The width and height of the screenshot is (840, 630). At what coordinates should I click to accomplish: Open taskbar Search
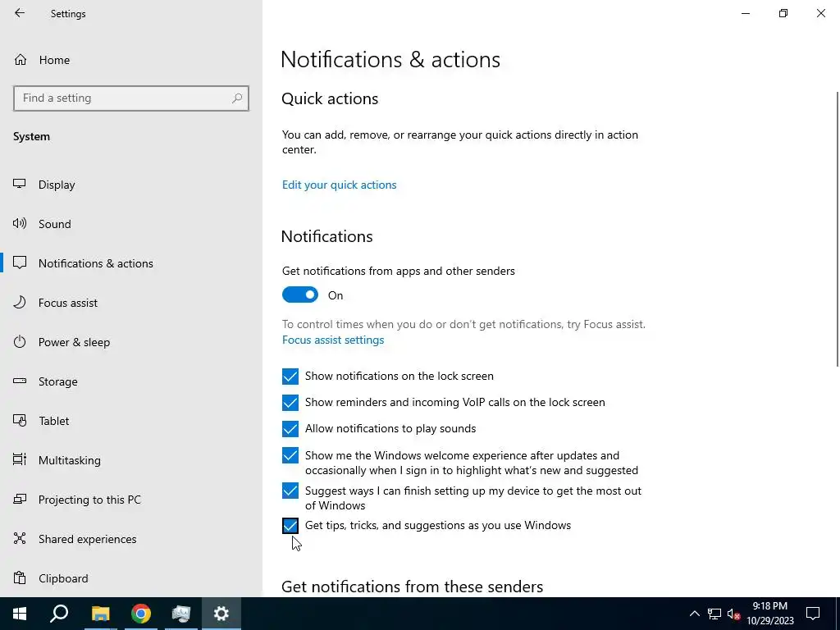pyautogui.click(x=59, y=614)
